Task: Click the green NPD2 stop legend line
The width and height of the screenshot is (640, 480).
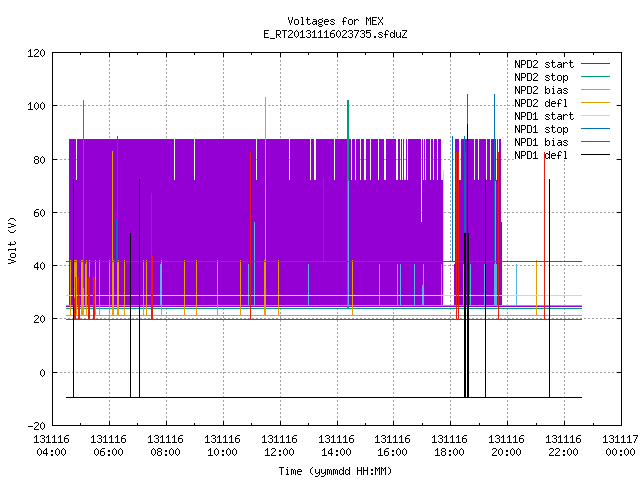Action: [x=596, y=77]
